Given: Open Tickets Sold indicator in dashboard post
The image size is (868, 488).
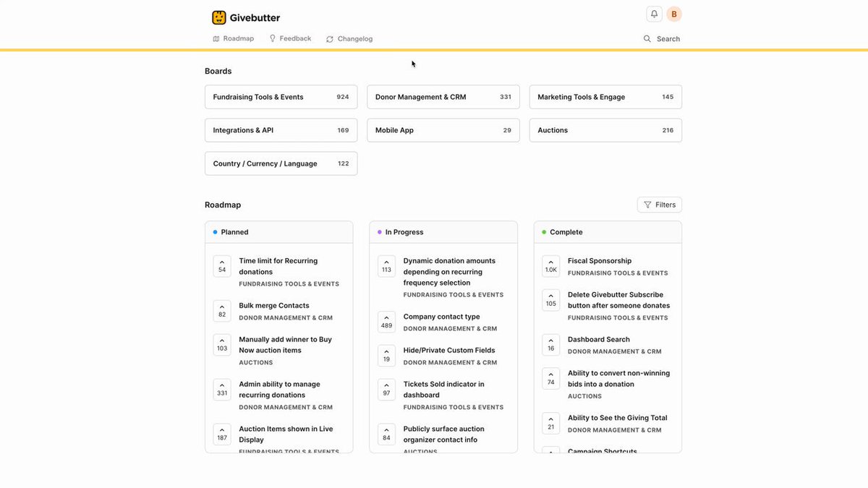Looking at the screenshot, I should [x=444, y=390].
